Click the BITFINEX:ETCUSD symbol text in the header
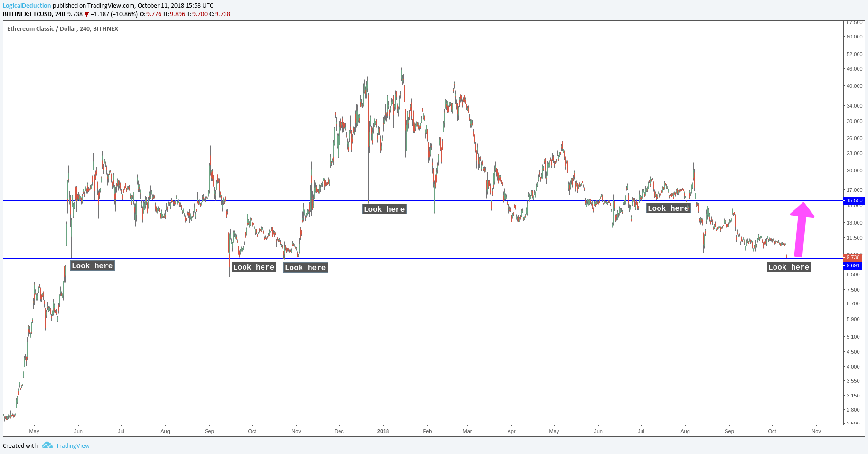 click(x=27, y=14)
